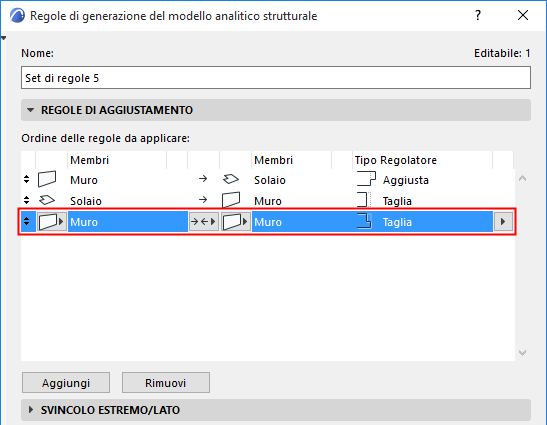Screen dimensions: 547x425
Task: Click reorder handle of first Muro row
Action: [x=27, y=179]
